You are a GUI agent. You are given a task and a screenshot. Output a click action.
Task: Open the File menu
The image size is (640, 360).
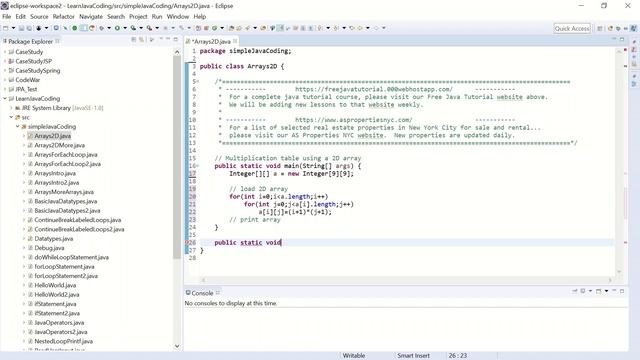(x=7, y=17)
